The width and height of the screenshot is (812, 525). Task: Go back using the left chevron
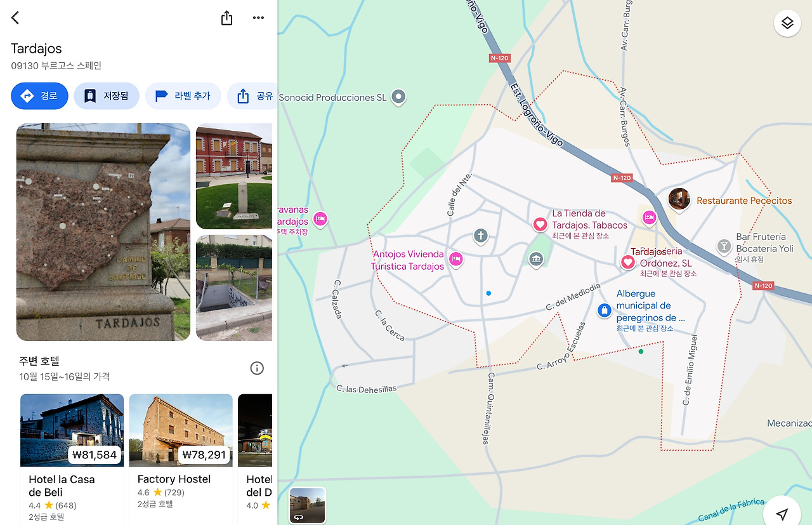(x=15, y=18)
